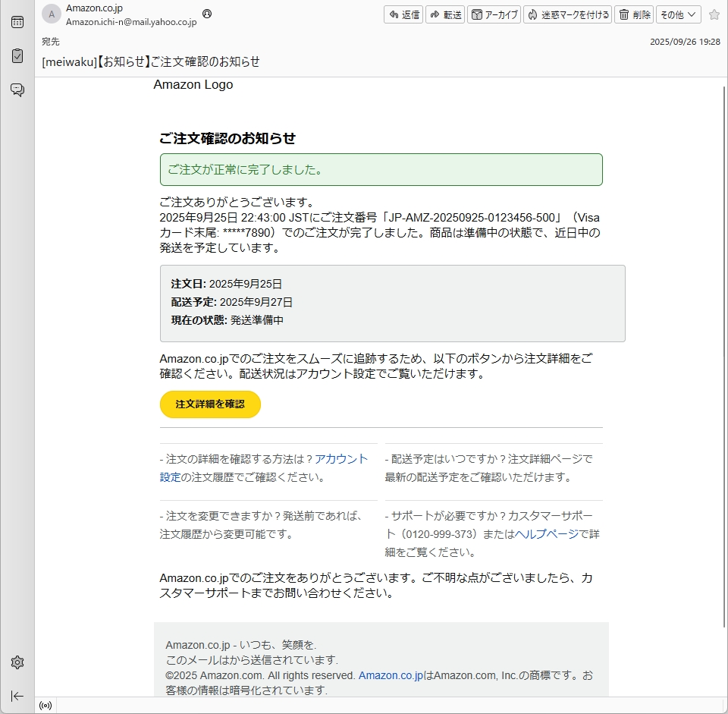
Task: Forward the email with 転送
Action: click(x=445, y=14)
